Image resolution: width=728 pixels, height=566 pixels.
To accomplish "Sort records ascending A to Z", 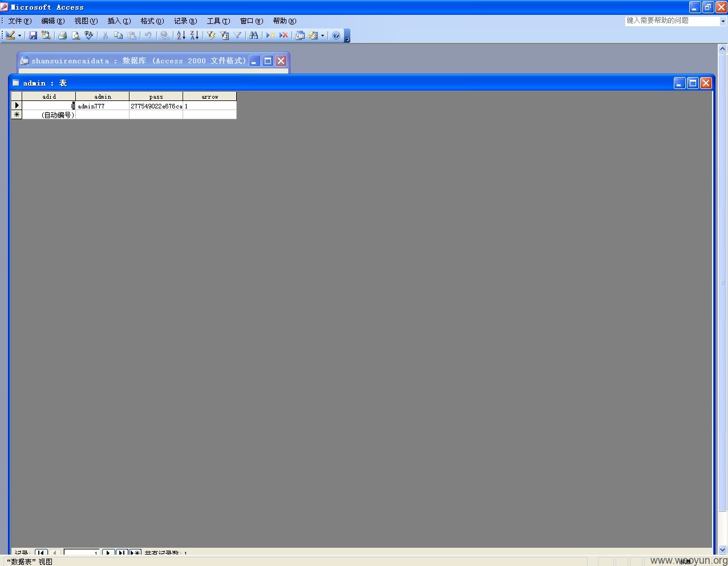I will [x=181, y=35].
